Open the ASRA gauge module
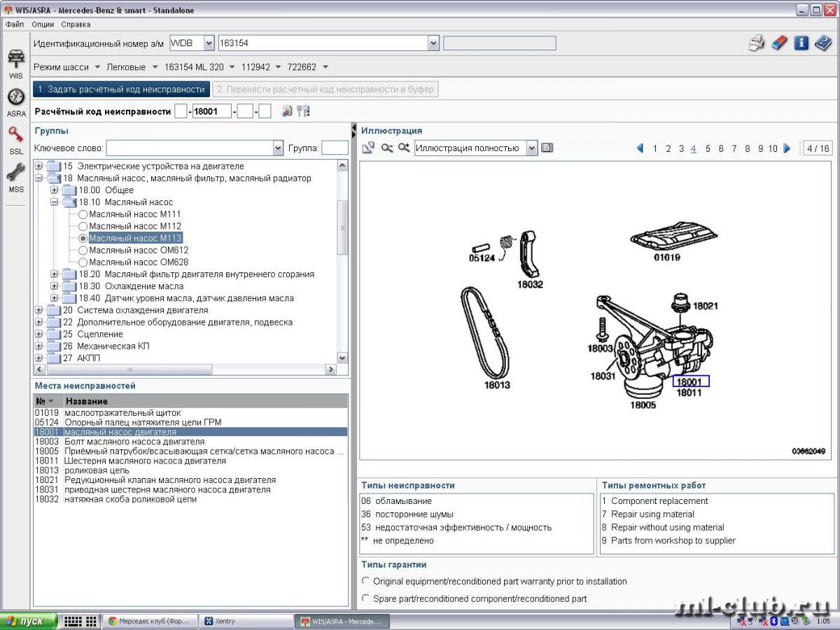840x630 pixels. pyautogui.click(x=15, y=101)
